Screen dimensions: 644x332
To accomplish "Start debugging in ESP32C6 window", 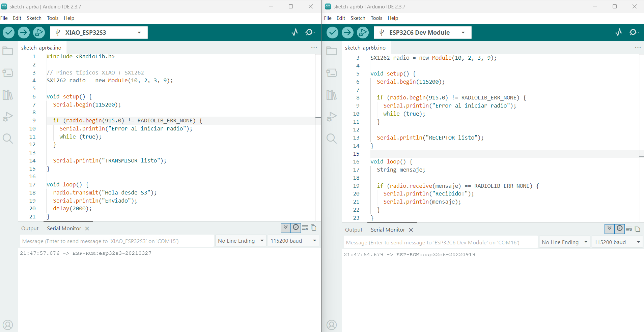I will point(363,32).
